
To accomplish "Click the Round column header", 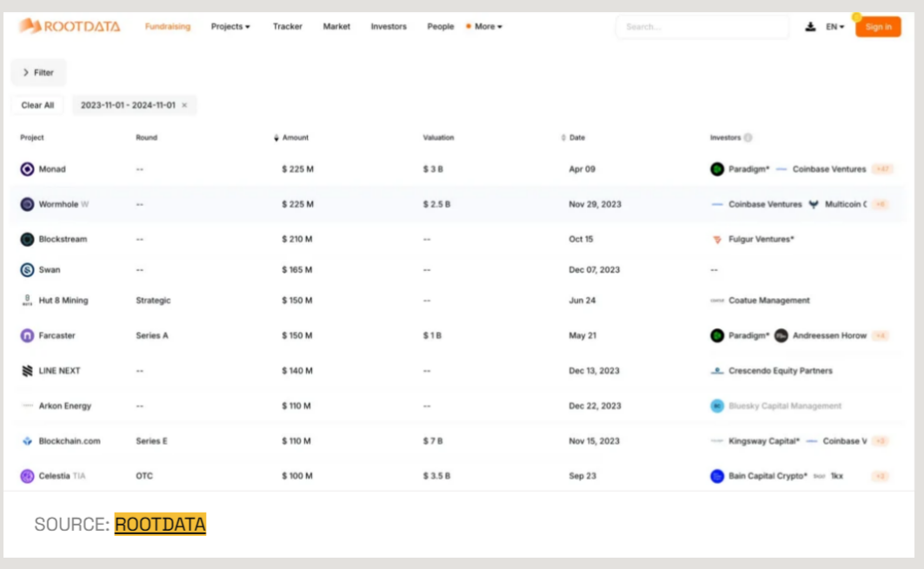I will pyautogui.click(x=147, y=138).
